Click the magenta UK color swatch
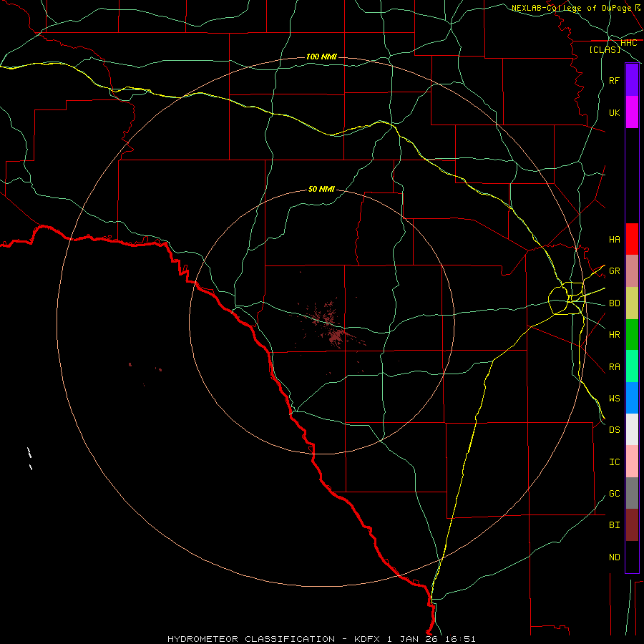Screen dimensions: 644x644 pos(632,112)
